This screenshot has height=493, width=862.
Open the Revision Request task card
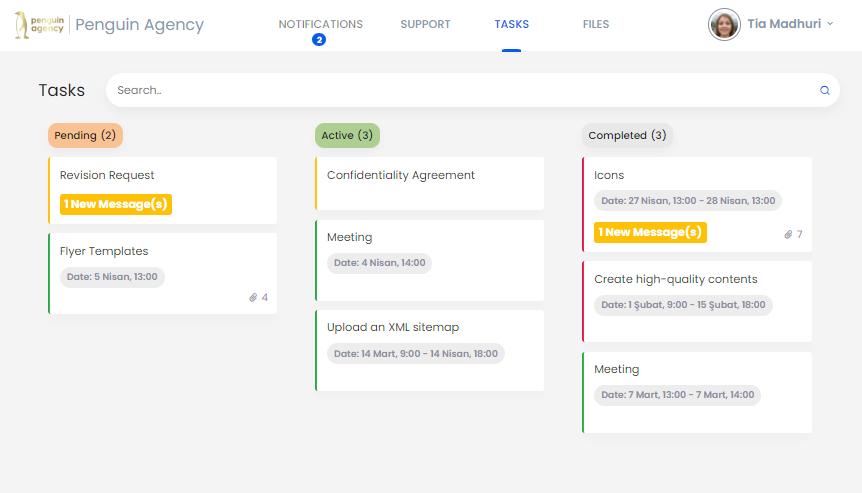coord(162,176)
